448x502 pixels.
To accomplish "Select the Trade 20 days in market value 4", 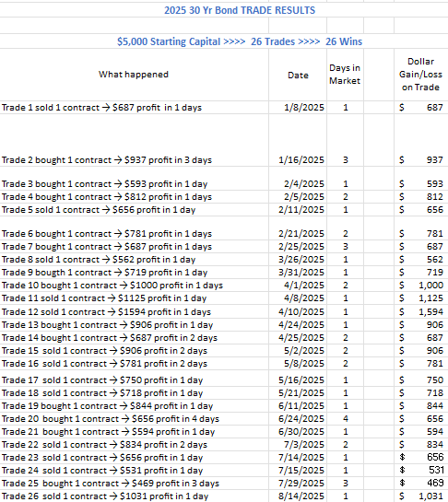I will click(346, 419).
